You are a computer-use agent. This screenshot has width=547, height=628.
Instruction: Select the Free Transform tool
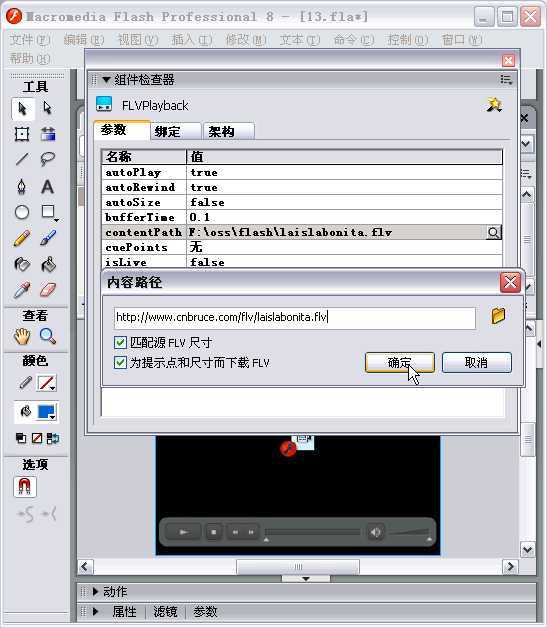(x=22, y=134)
